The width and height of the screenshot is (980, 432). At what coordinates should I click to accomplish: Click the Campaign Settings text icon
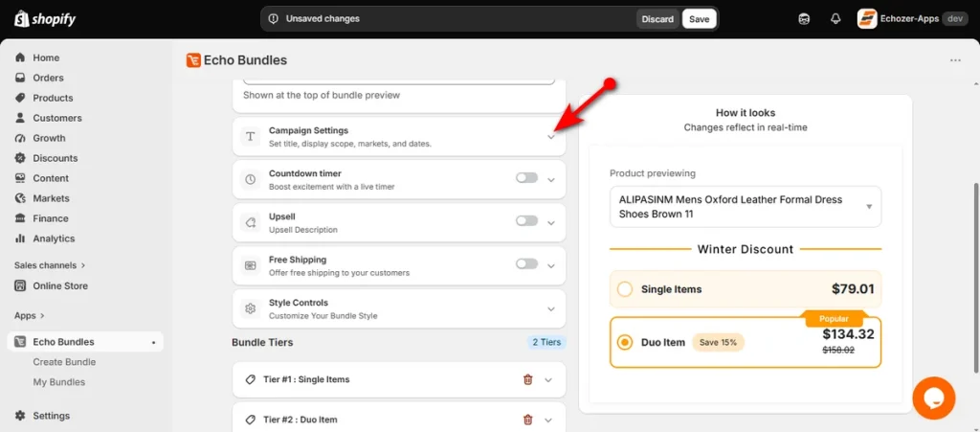pos(251,136)
